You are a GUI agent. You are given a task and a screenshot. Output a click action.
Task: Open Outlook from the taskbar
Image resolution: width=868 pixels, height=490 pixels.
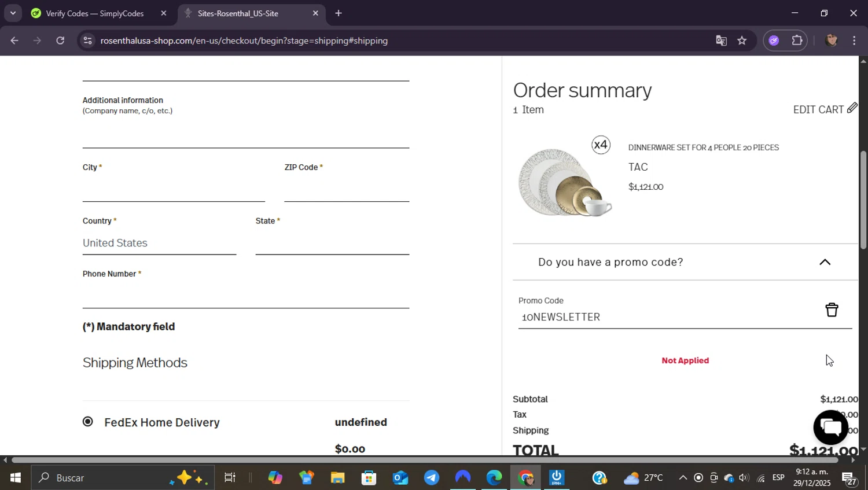click(x=400, y=478)
